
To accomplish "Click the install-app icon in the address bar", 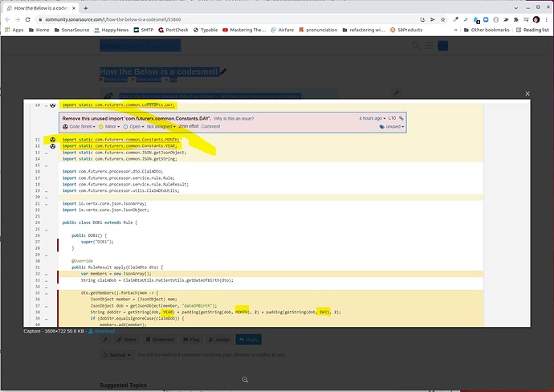I will [422, 19].
